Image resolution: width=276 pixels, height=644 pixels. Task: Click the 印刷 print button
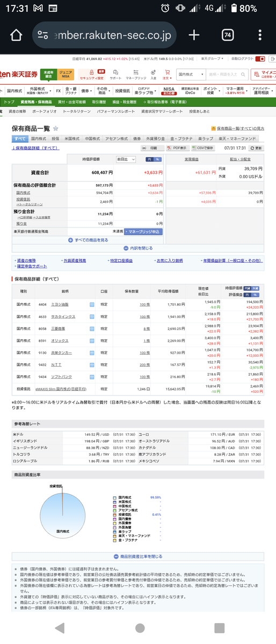(x=152, y=148)
